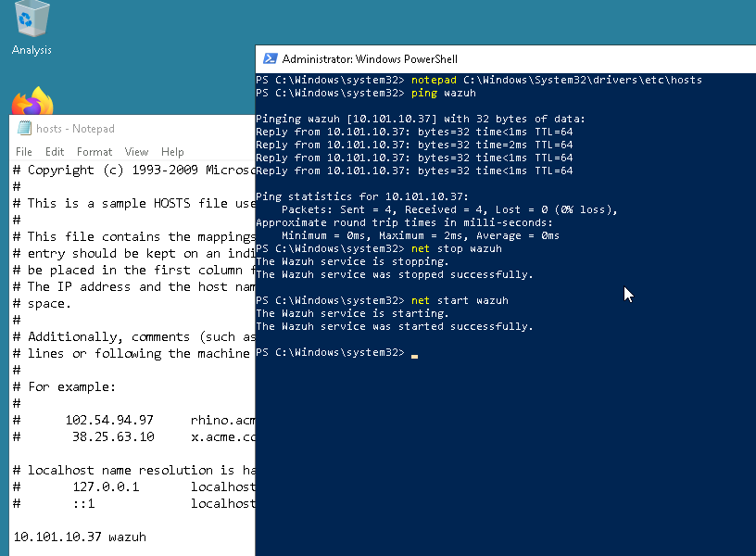Click the '# This is a sample HOSTS file' line

(134, 204)
